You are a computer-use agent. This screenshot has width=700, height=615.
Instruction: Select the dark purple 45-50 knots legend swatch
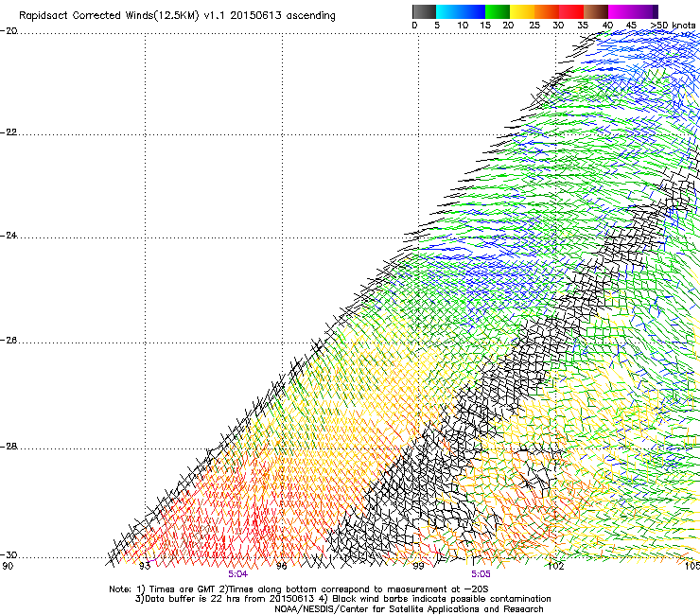pyautogui.click(x=645, y=11)
